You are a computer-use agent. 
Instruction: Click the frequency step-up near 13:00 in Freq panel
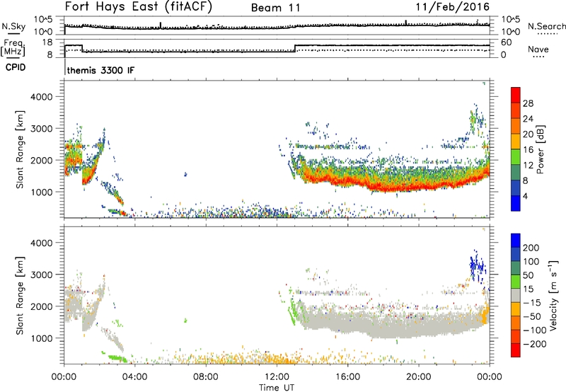click(295, 48)
